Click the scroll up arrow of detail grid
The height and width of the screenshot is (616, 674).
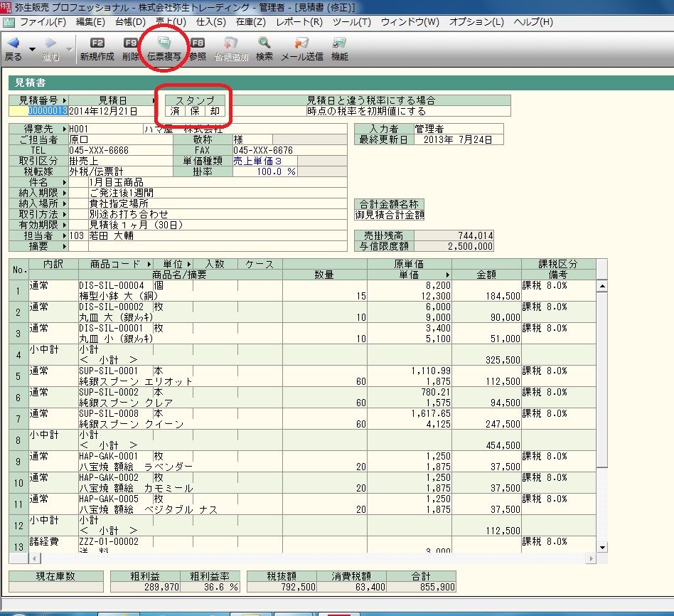point(602,286)
